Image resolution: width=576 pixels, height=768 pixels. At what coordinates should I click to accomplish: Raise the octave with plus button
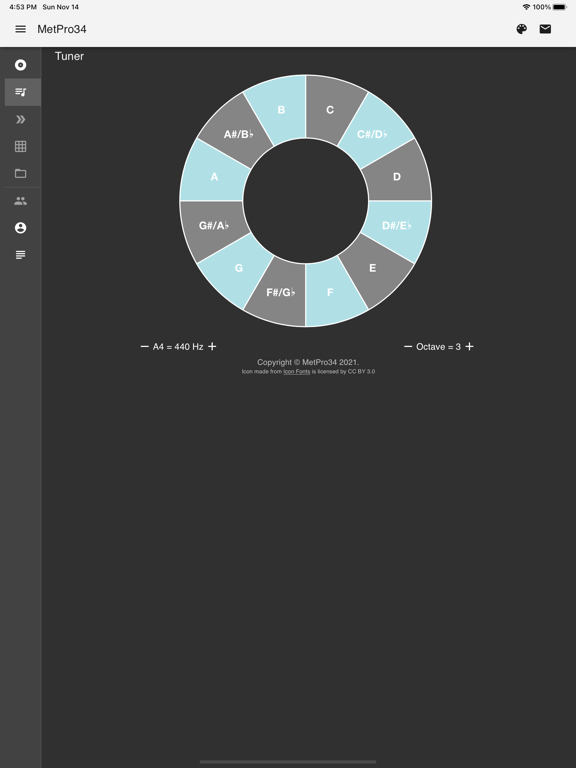469,346
